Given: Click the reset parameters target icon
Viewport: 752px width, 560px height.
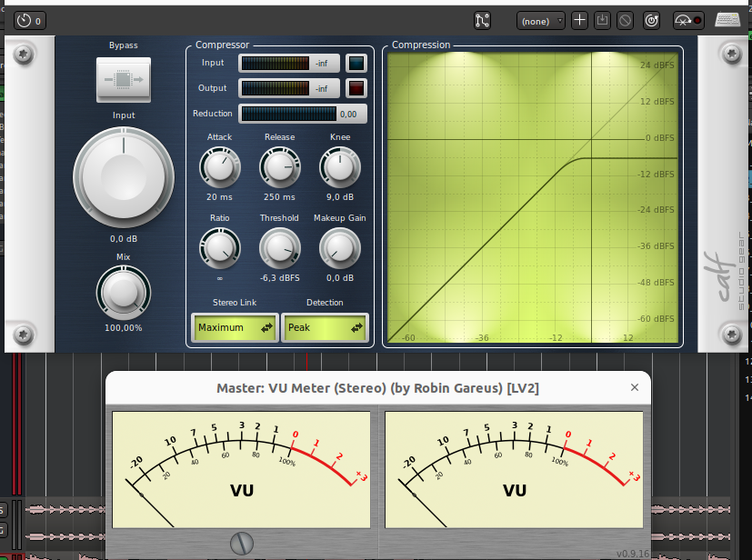Looking at the screenshot, I should point(651,20).
